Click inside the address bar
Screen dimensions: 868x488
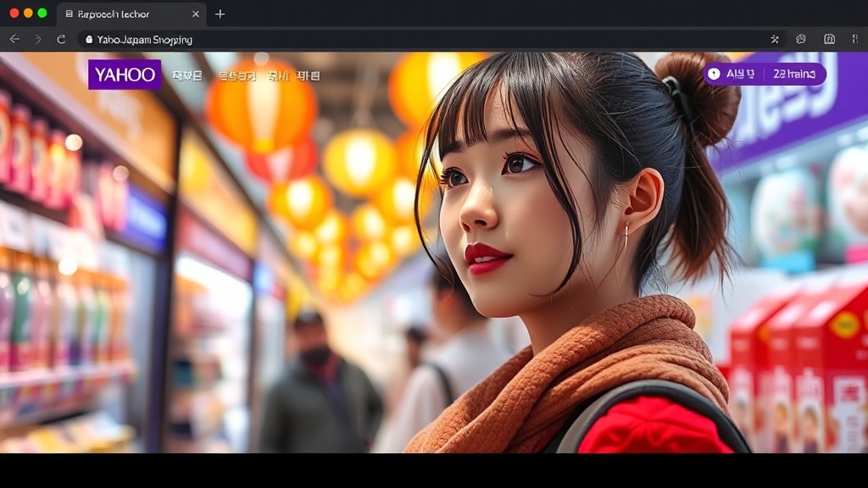(x=339, y=39)
